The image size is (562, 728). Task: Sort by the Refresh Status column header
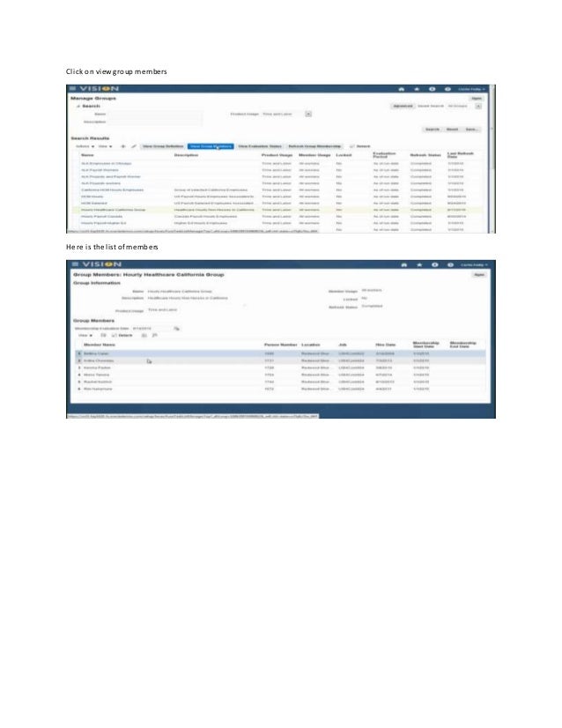tap(425, 155)
